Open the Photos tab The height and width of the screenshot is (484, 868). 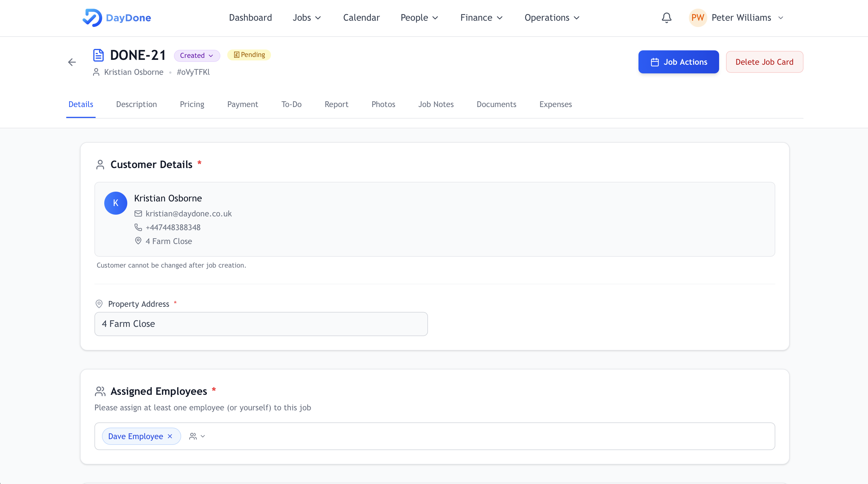coord(383,104)
